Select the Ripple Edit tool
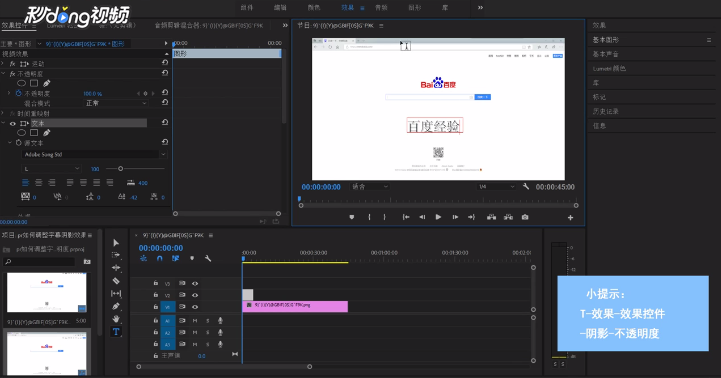Viewport: 721px width, 378px height. 116,268
